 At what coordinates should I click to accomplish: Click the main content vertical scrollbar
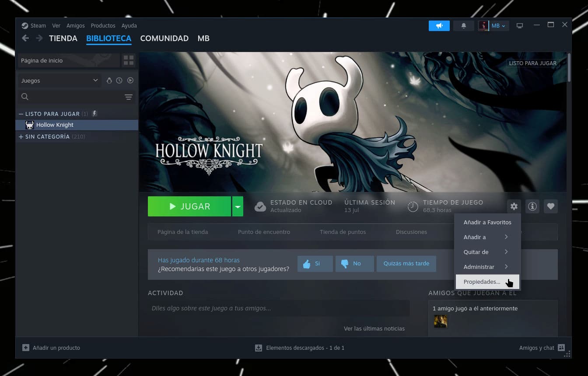[x=569, y=67]
